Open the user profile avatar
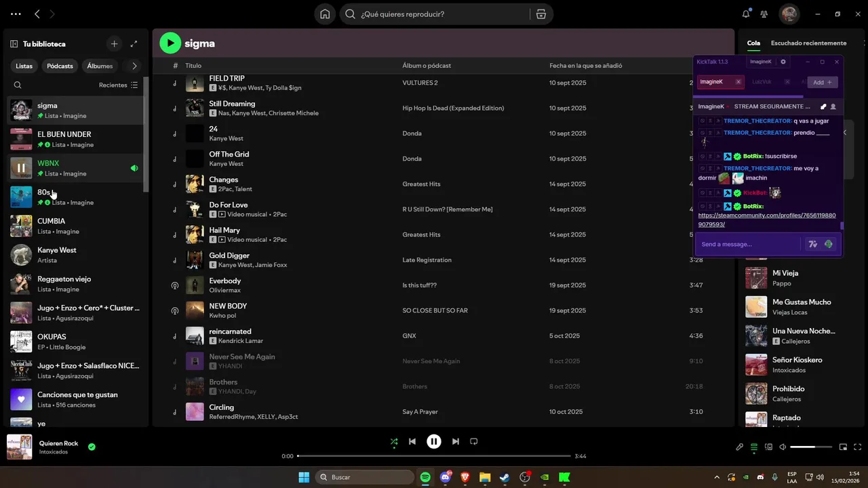 point(789,14)
